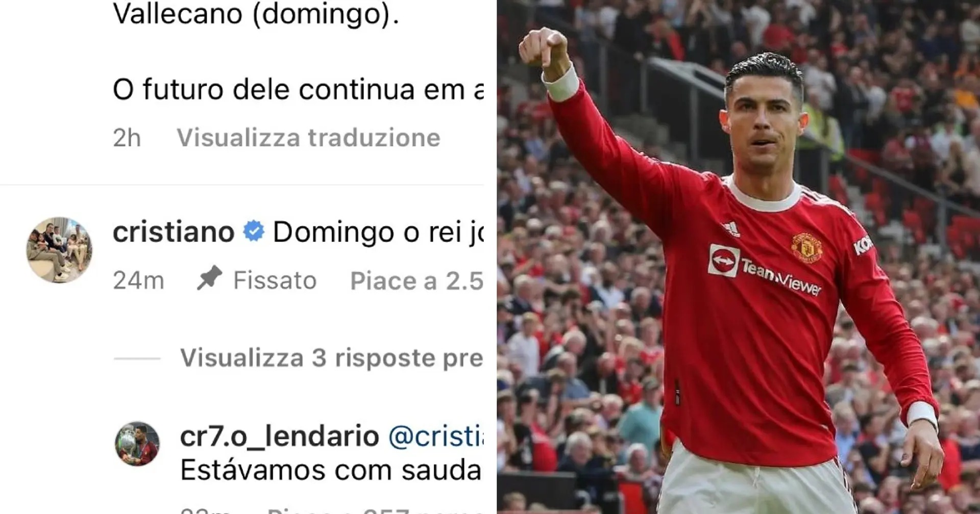Click the blue verified badge beside cristiano

point(254,232)
